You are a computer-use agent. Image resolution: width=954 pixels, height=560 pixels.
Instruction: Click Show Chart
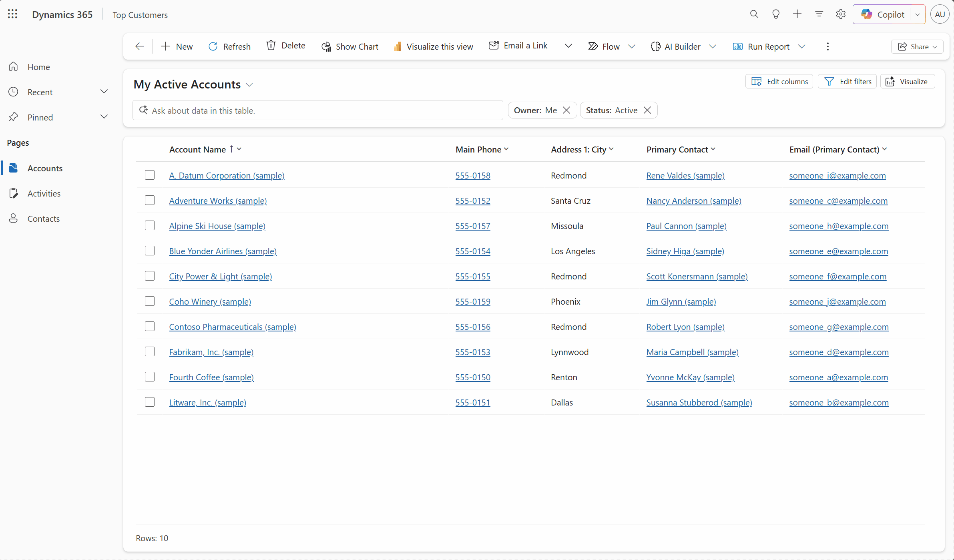point(350,46)
